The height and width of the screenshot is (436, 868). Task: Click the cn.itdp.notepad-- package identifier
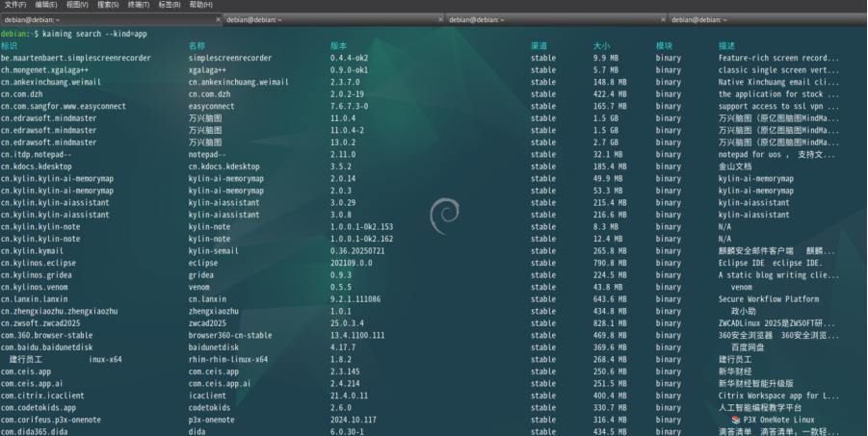(x=37, y=154)
